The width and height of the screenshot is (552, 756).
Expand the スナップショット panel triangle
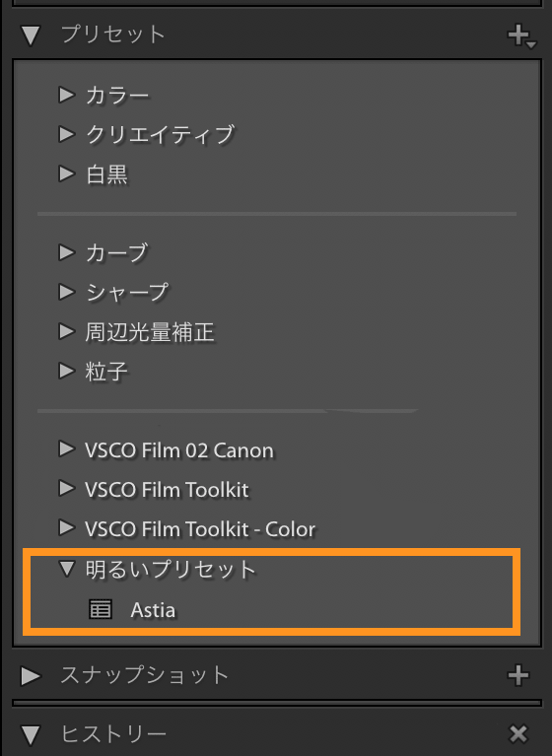click(x=31, y=676)
